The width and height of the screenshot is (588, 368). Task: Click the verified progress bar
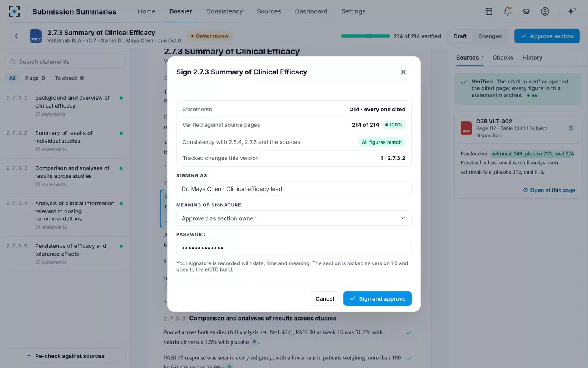pyautogui.click(x=365, y=36)
